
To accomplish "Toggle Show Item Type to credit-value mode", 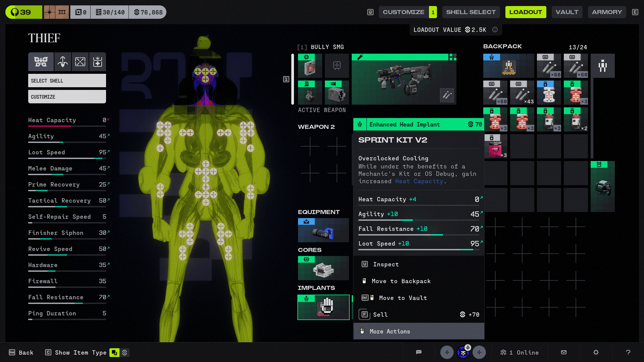I will [125, 353].
